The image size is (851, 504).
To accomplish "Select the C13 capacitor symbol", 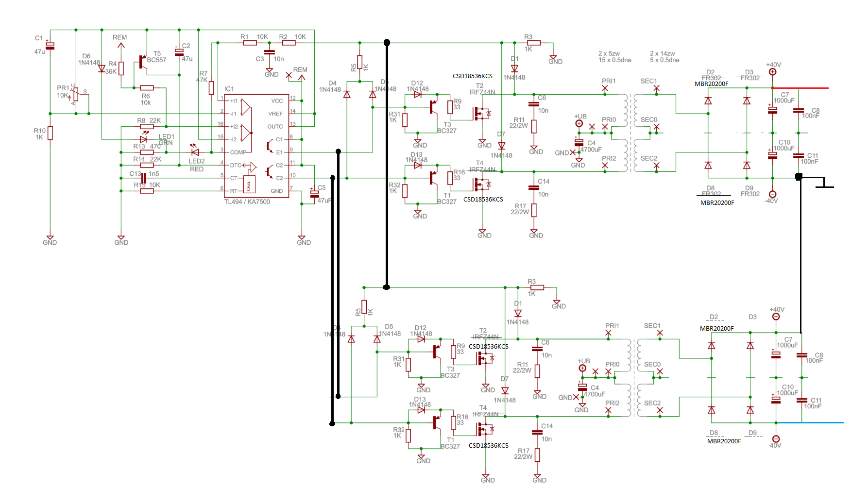I will 143,178.
